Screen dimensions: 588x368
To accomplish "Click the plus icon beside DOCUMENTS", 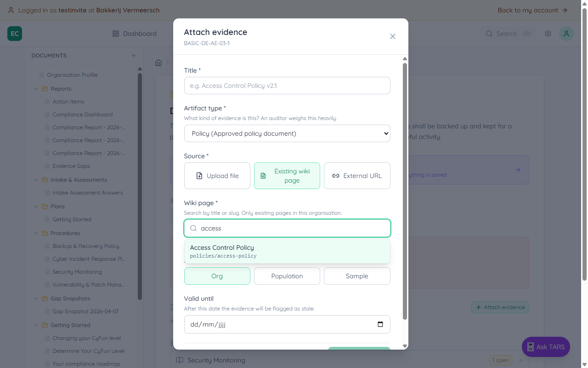I will coord(133,55).
